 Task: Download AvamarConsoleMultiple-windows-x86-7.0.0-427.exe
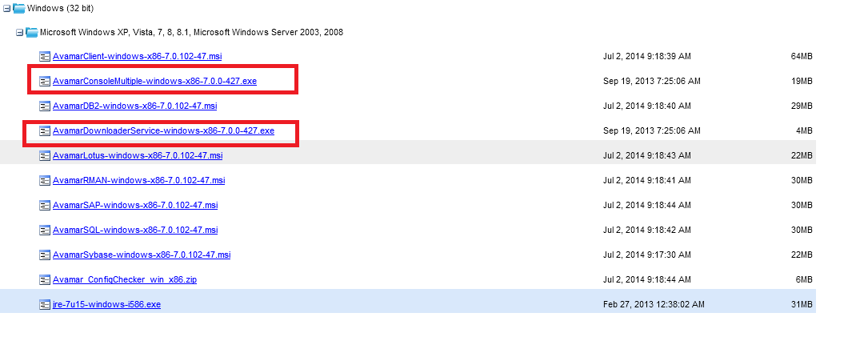click(154, 82)
